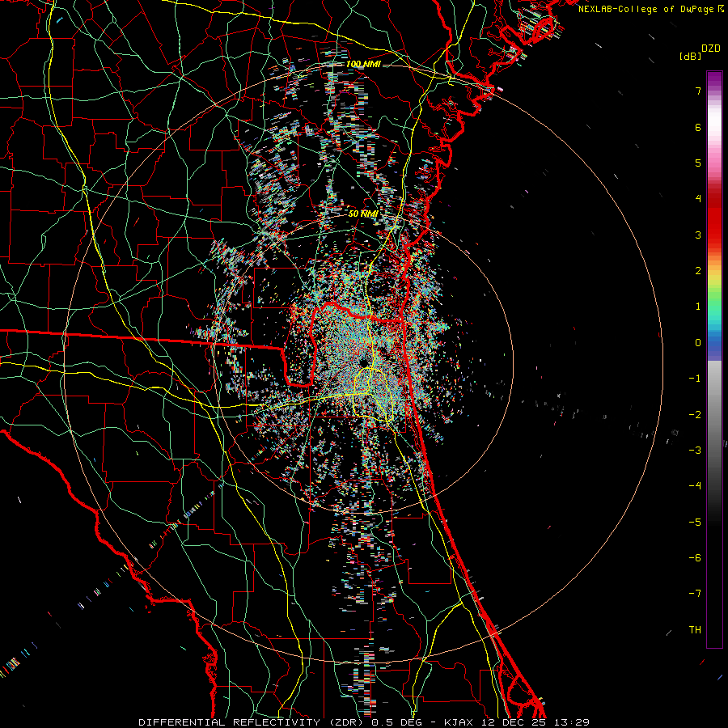728x728 pixels.
Task: Click the "13:29" time in caption
Action: click(572, 722)
